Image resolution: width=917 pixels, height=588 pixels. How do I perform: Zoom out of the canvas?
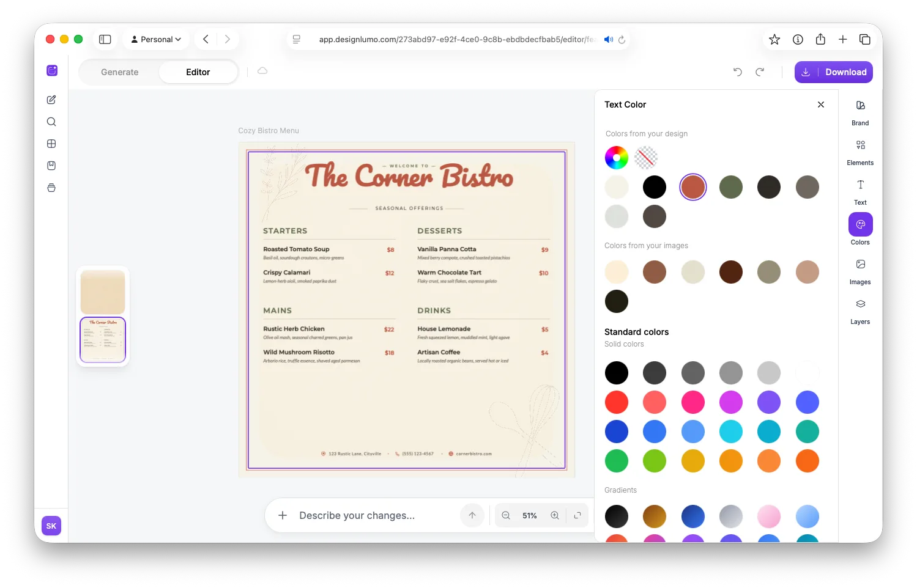(506, 515)
